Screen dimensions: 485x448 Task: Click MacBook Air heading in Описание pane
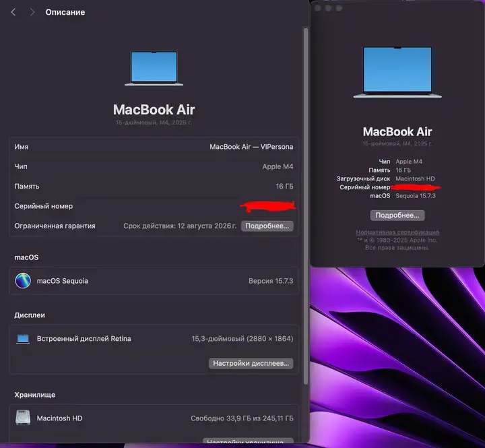(x=154, y=110)
